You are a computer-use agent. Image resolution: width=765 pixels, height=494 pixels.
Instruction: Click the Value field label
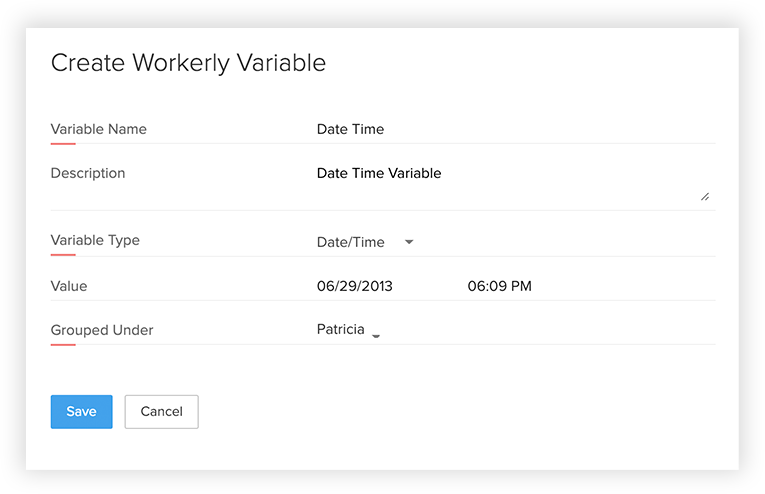click(69, 286)
